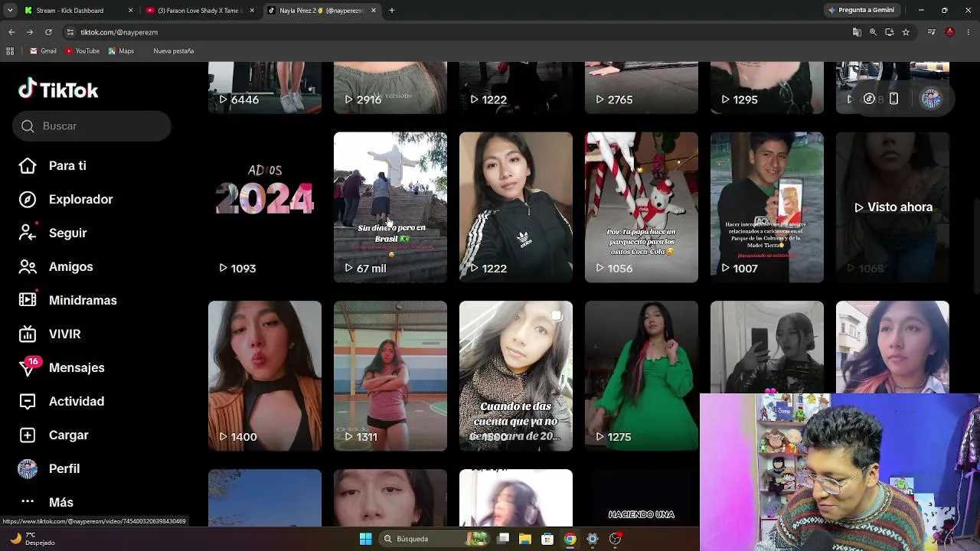Open the green dress video with 1275 views
This screenshot has height=551, width=980.
[x=642, y=376]
